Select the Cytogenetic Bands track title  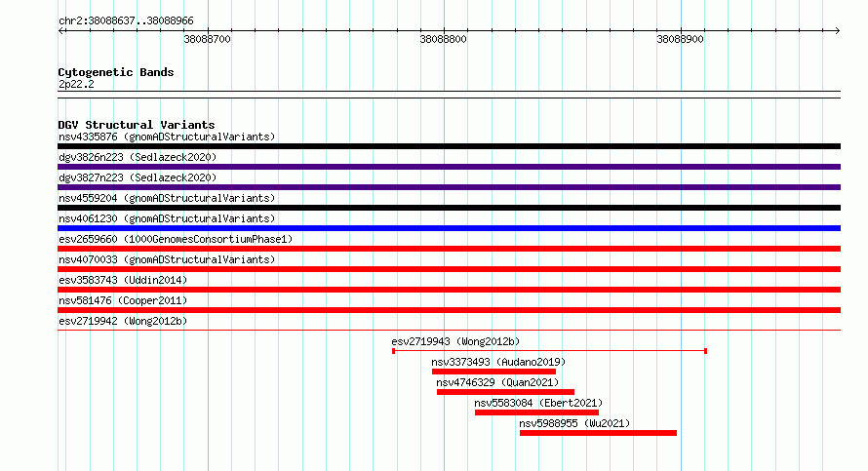tap(116, 72)
